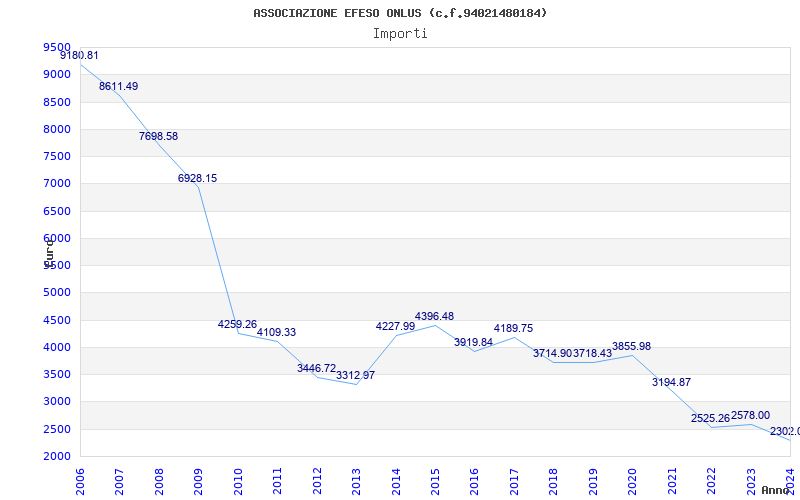Viewport: 800px width, 500px height.
Task: Click y-axis tick label 3000
Action: point(57,402)
